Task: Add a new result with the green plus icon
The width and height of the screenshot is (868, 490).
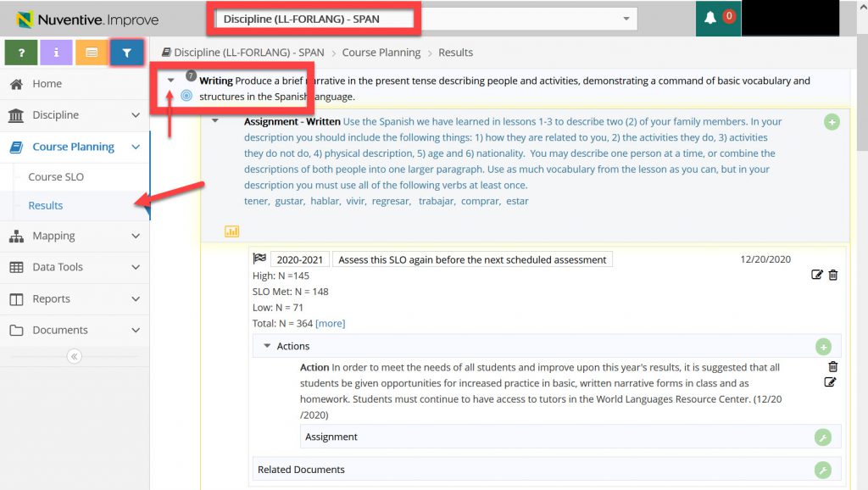Action: click(832, 122)
